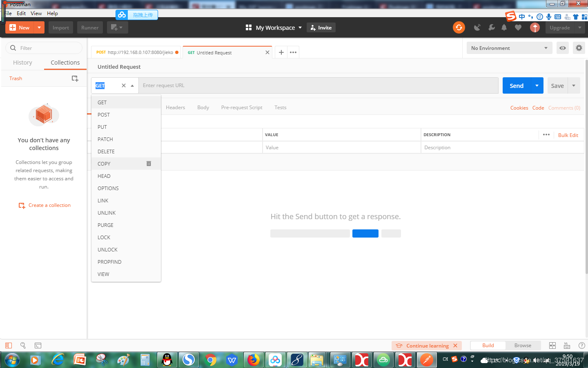The image size is (588, 368).
Task: Open the capture requests satellite icon
Action: click(x=477, y=27)
